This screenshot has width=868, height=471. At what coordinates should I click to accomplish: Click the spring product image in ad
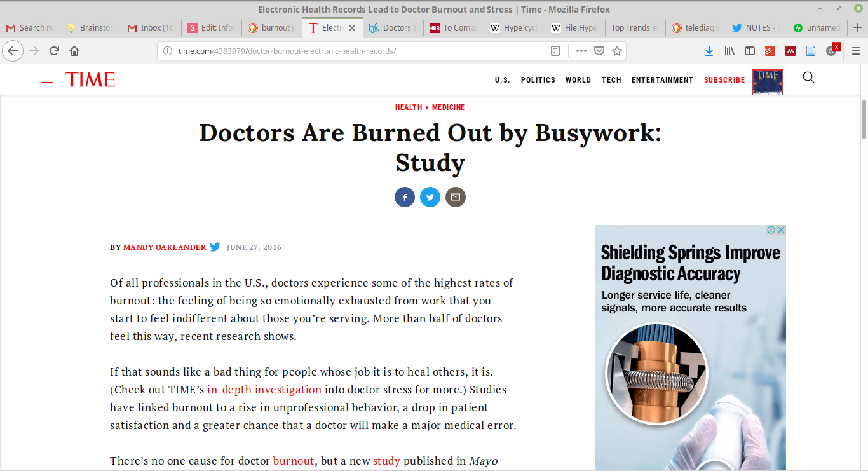pos(657,374)
